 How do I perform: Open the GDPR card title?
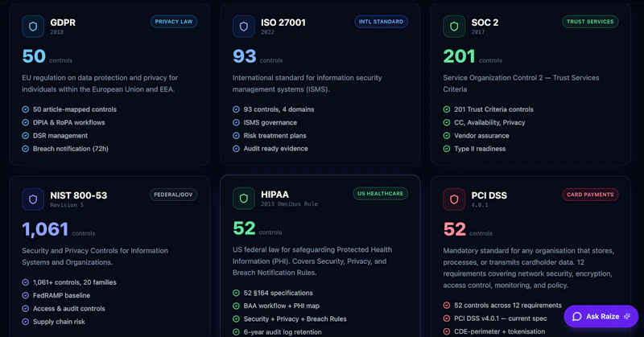pyautogui.click(x=63, y=23)
